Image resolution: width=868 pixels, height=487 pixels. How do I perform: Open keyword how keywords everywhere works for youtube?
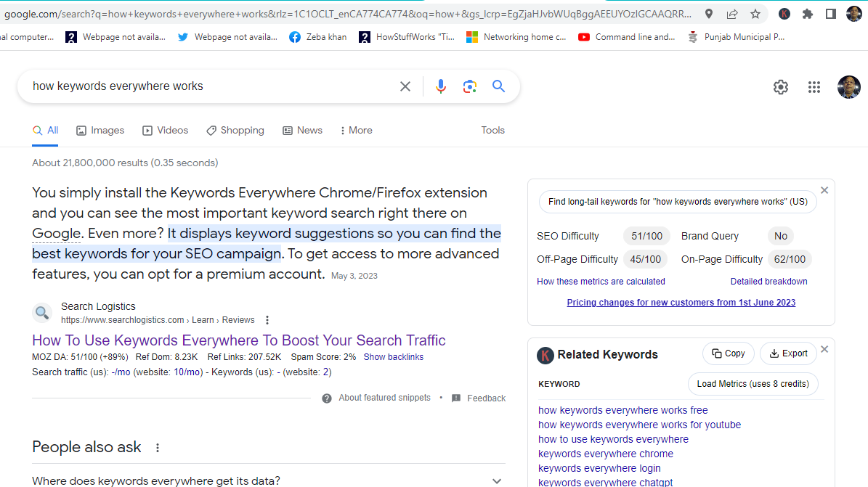639,425
